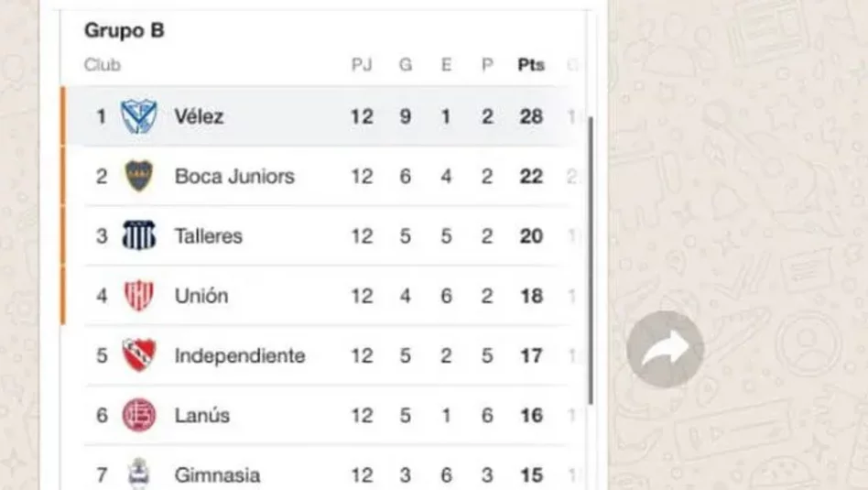This screenshot has width=868, height=490.
Task: Click the Lanús team name
Action: pyautogui.click(x=202, y=415)
